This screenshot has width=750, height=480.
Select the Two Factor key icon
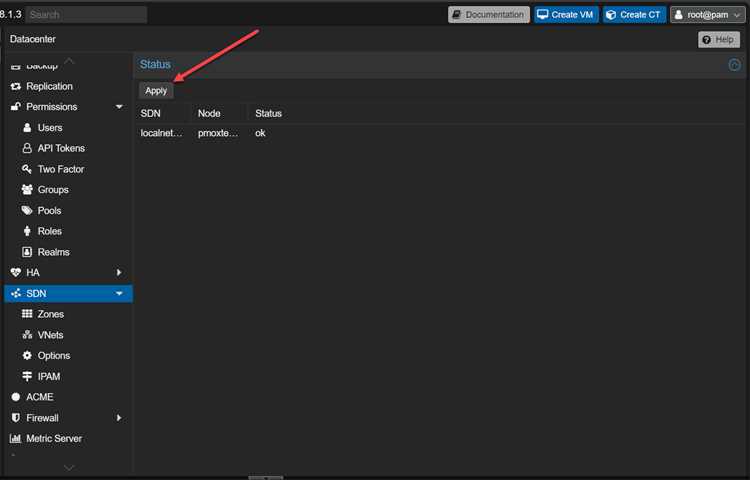(27, 169)
